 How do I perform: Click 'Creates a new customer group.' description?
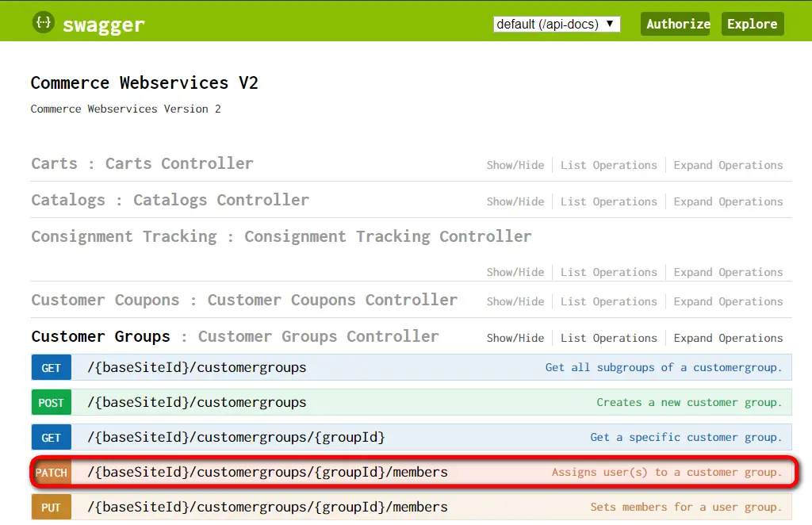tap(689, 402)
